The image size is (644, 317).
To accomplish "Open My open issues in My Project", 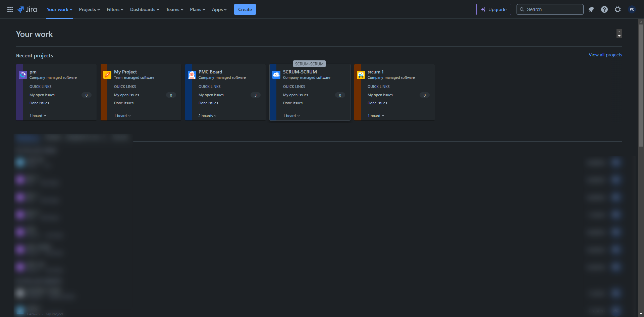I will (x=126, y=95).
